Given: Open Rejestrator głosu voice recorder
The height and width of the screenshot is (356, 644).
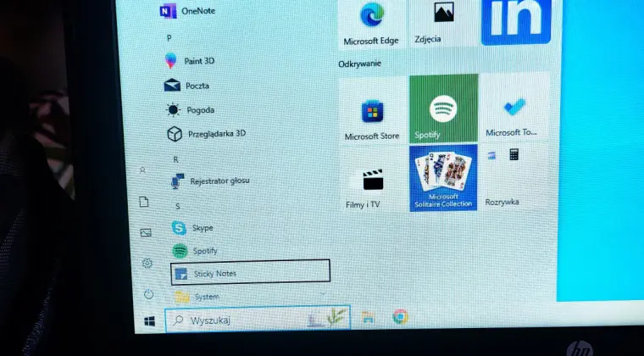Looking at the screenshot, I should click(x=210, y=181).
